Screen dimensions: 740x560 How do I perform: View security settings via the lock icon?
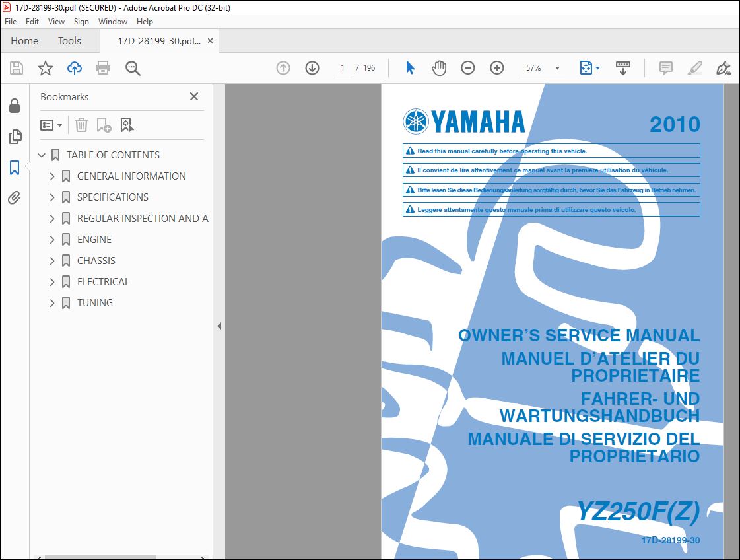click(x=15, y=106)
